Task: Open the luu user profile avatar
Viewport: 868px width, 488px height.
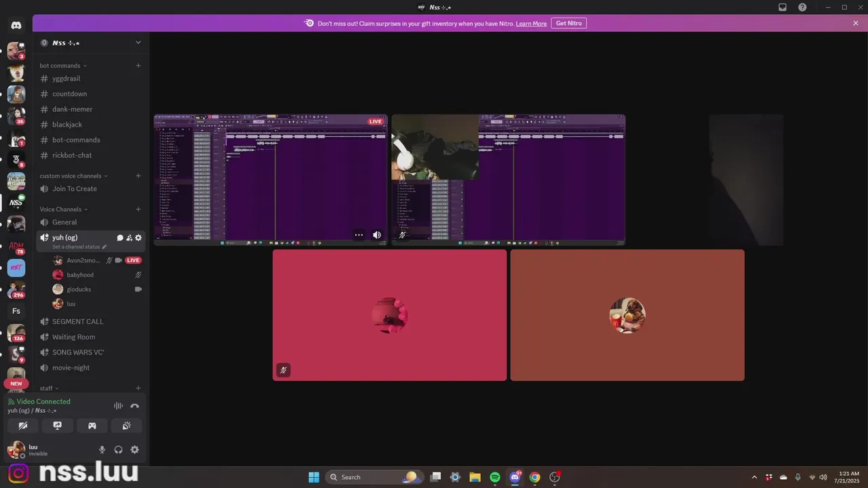Action: [16, 449]
